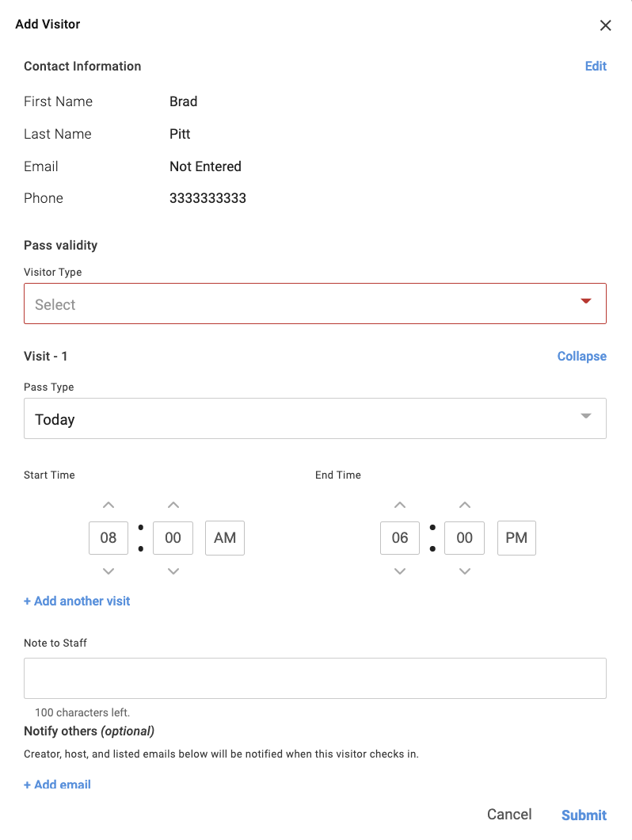This screenshot has height=840, width=632.
Task: Collapse the Visit - 1 section
Action: coord(581,357)
